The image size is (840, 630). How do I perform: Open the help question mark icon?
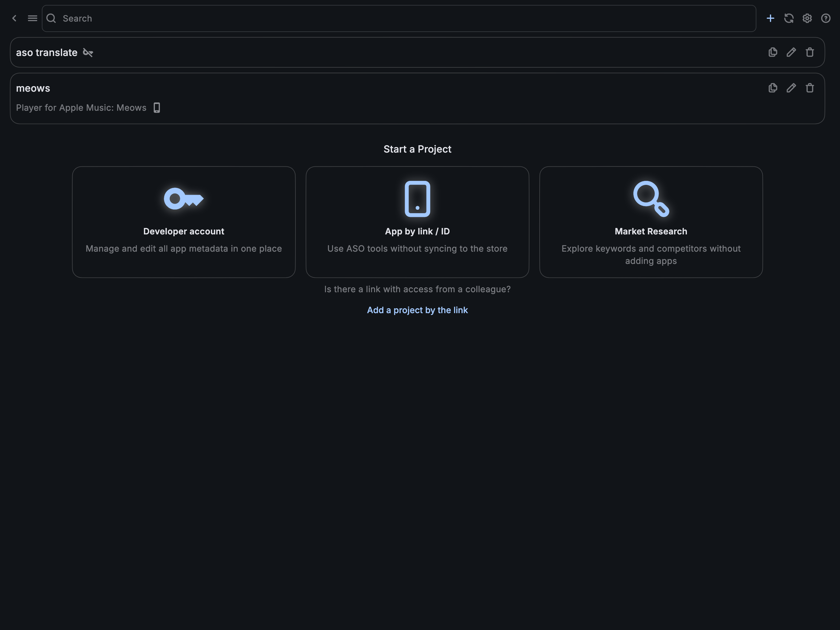click(826, 18)
